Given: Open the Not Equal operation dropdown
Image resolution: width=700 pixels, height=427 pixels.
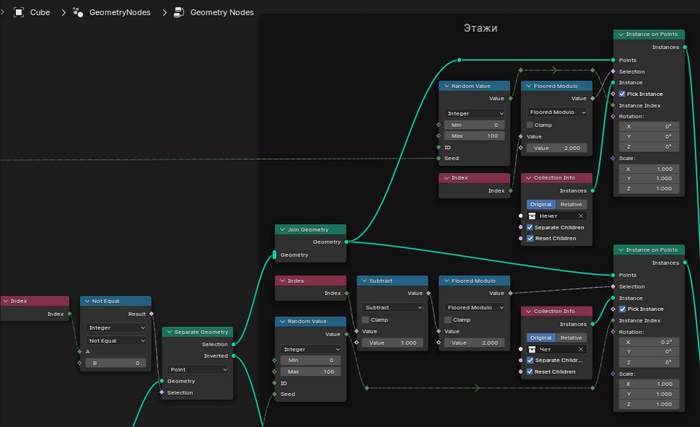Looking at the screenshot, I should point(116,340).
